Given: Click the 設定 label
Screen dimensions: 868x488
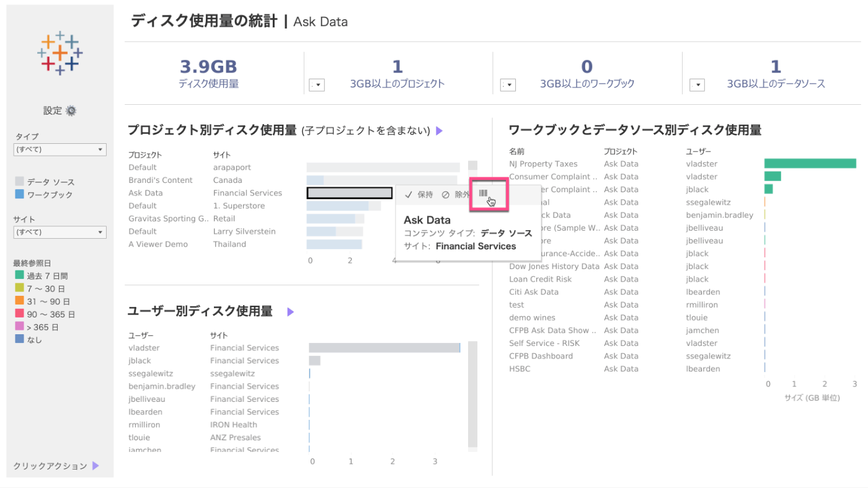Looking at the screenshot, I should (x=53, y=111).
